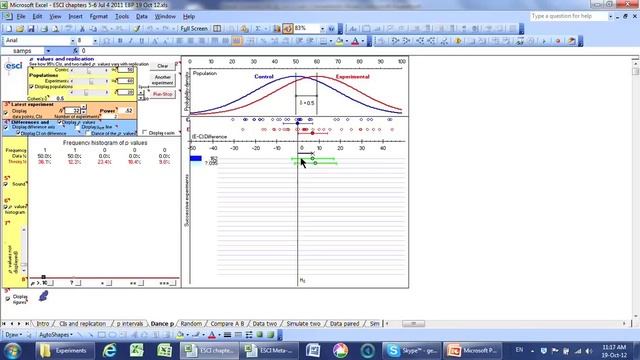Open the Fill Color dropdown arrow
Image resolution: width=640 pixels, height=360 pixels.
coord(347,41)
